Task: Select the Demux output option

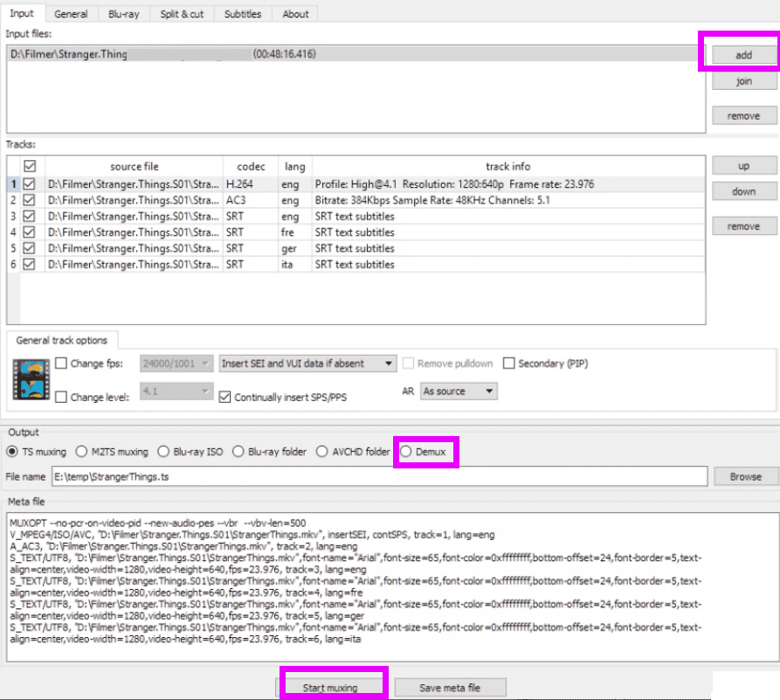Action: coord(406,452)
